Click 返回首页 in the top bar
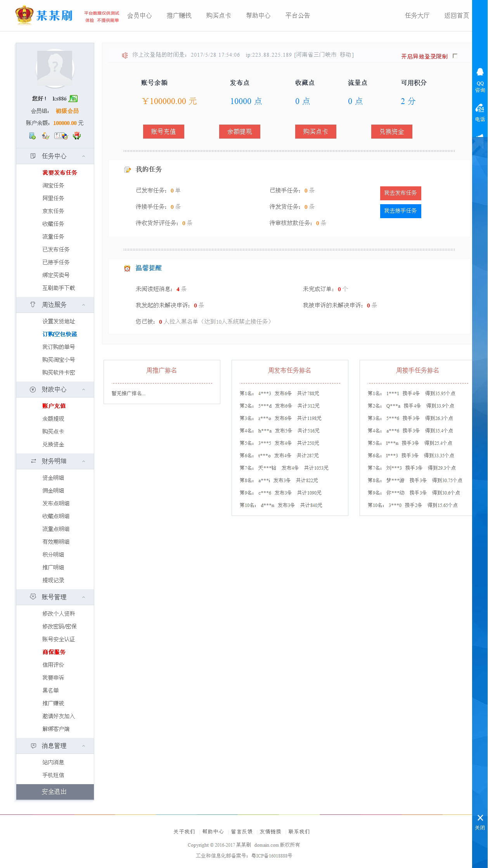Screen dimensions: 488x868 tap(457, 16)
